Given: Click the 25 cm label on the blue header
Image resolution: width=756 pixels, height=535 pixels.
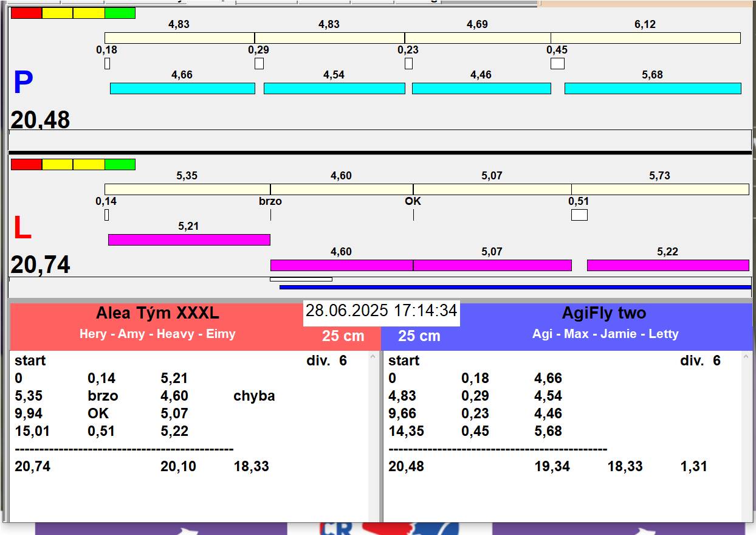Looking at the screenshot, I should (x=419, y=336).
